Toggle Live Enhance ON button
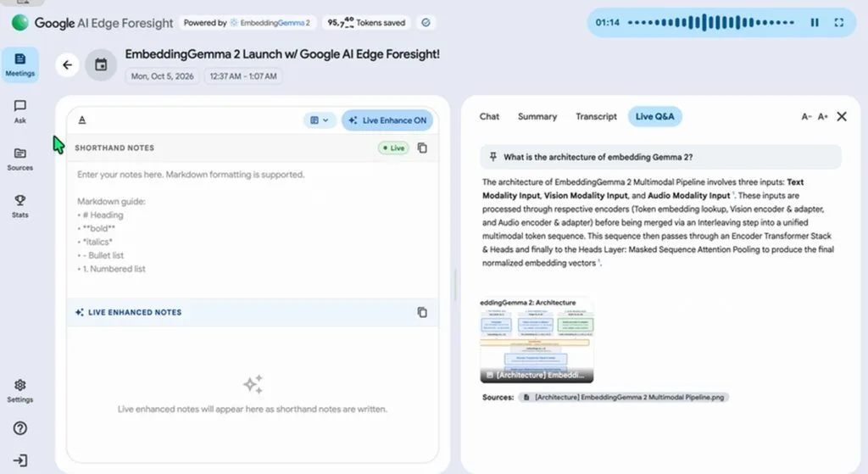 tap(387, 120)
